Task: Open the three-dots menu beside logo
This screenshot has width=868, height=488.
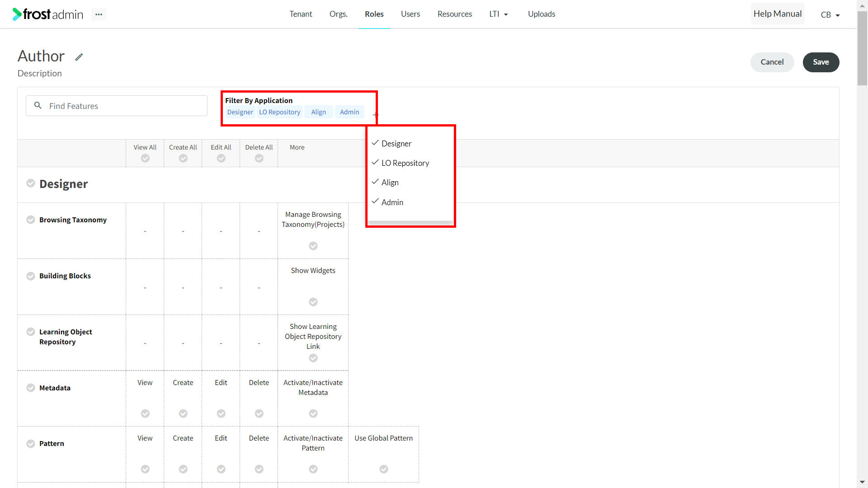Action: point(99,14)
